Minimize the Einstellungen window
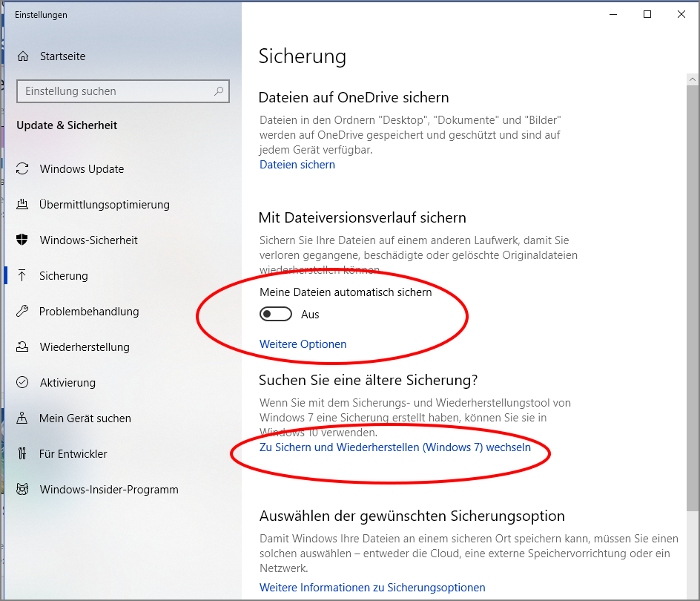Screen dimensions: 700x601 click(x=613, y=14)
